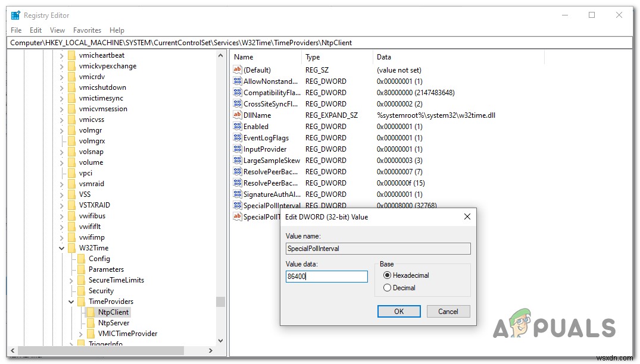
Task: Click the DWORD icon beside LargeSampleSkew
Action: tap(237, 160)
